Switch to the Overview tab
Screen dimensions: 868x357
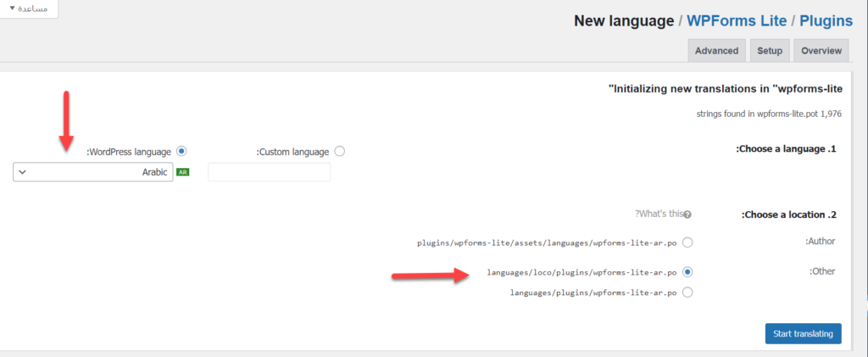[821, 51]
